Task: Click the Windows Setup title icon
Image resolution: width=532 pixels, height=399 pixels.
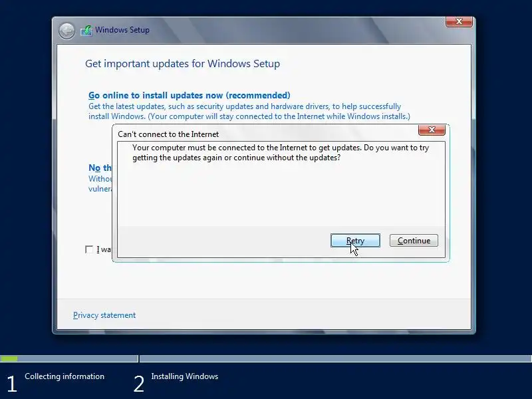Action: tap(86, 31)
